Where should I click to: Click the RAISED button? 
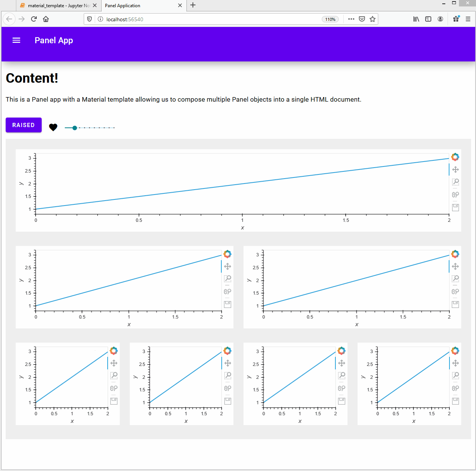(x=23, y=125)
